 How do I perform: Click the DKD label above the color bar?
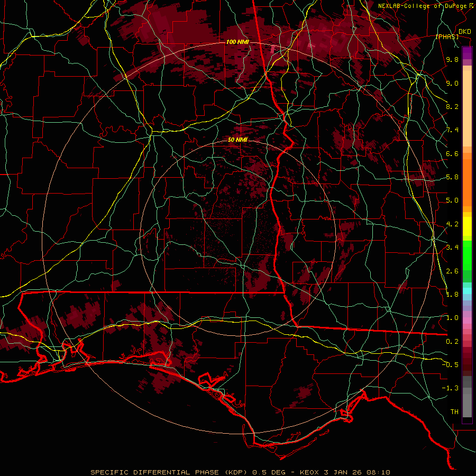(x=465, y=32)
